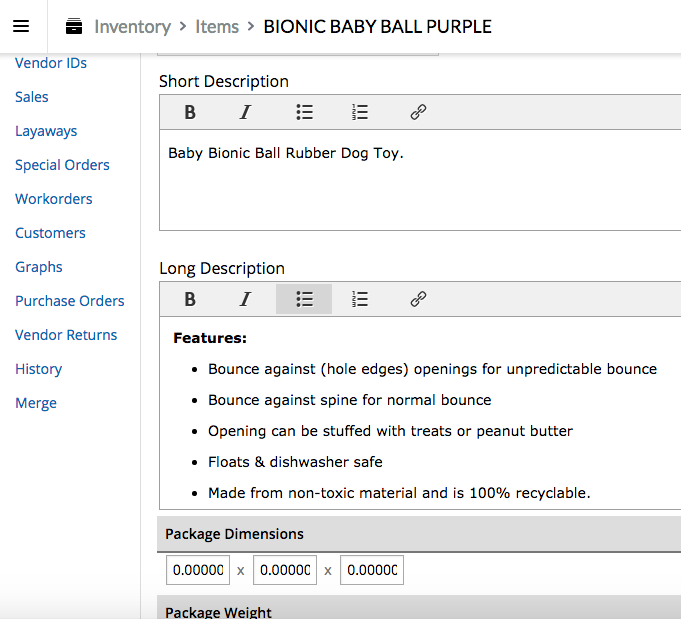Viewport: 681px width, 619px height.
Task: Open the hamburger navigation menu
Action: click(x=21, y=26)
